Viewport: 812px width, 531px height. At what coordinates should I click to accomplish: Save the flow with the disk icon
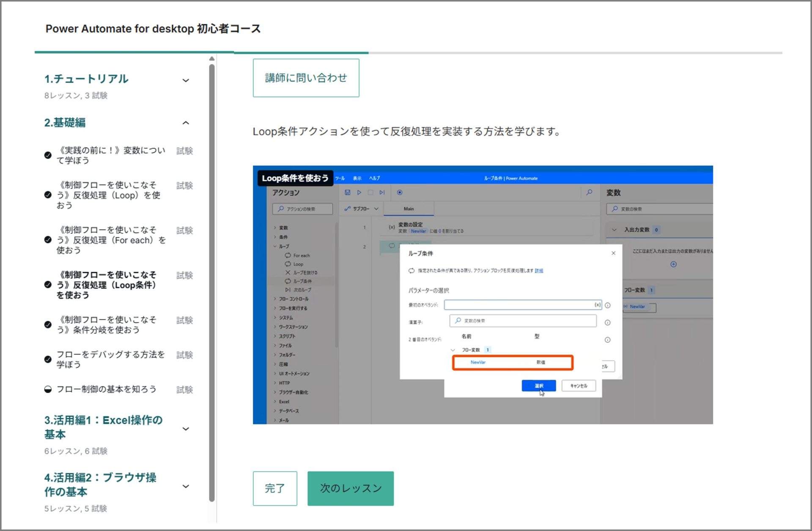[348, 192]
